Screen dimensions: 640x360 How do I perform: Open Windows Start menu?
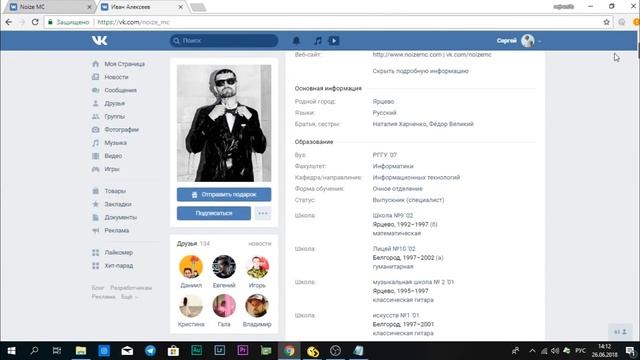pos(11,351)
